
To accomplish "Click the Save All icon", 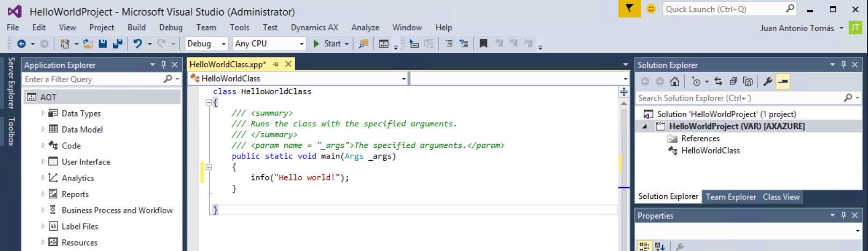I will pyautogui.click(x=117, y=44).
